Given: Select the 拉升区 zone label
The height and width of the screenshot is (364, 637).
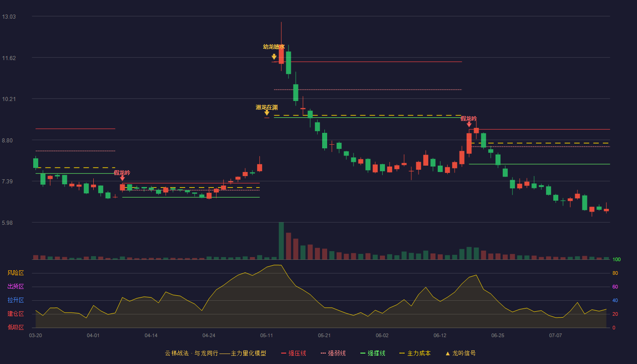Looking at the screenshot, I should (15, 300).
